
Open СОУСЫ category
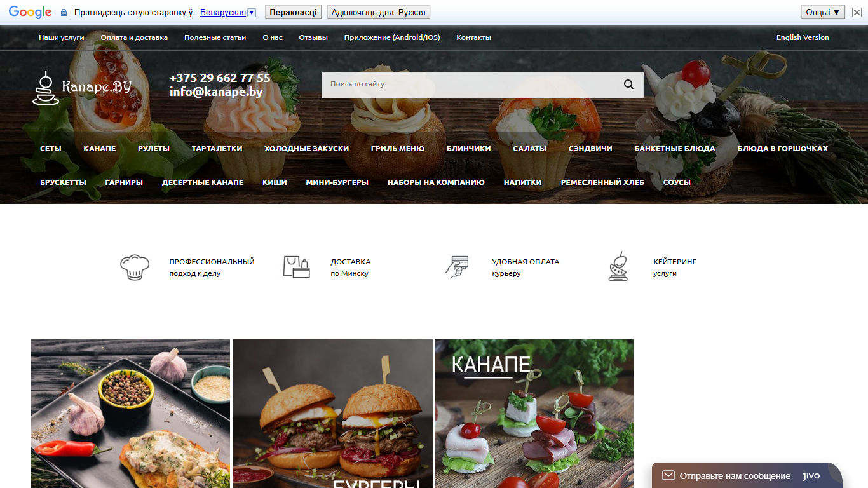point(677,182)
